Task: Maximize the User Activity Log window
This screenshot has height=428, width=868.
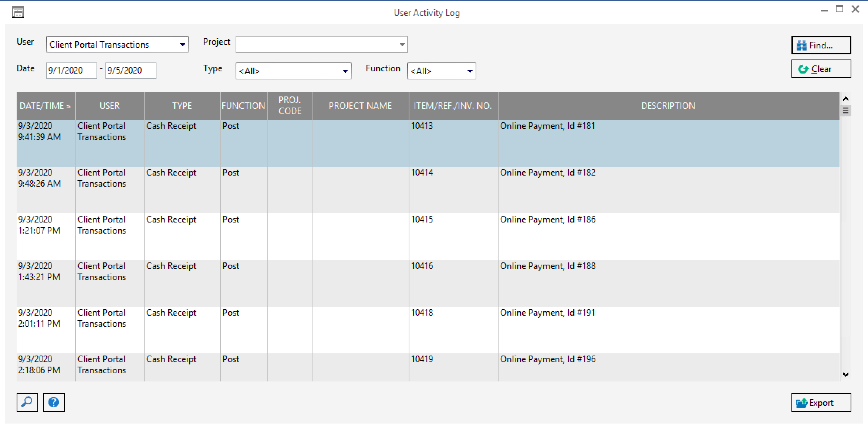Action: [839, 9]
